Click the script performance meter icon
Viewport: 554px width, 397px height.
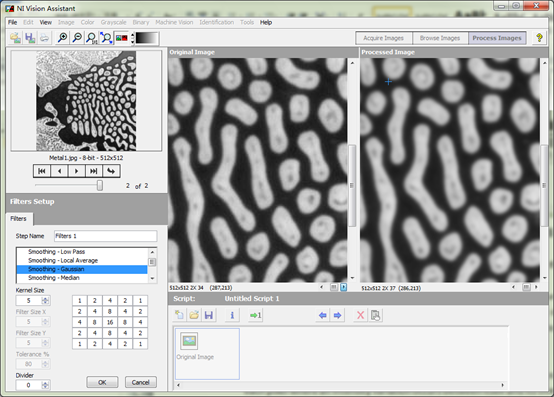[x=375, y=315]
